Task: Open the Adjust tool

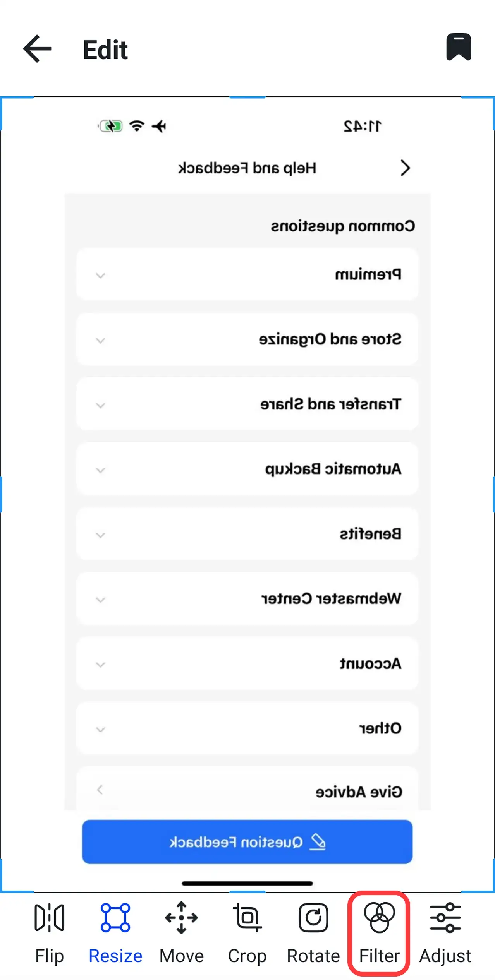Action: [x=445, y=929]
